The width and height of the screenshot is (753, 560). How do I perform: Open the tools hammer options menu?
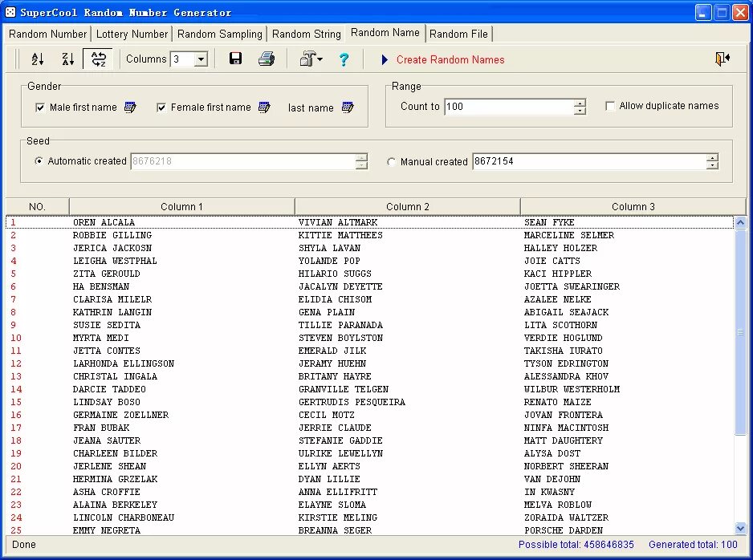point(311,59)
